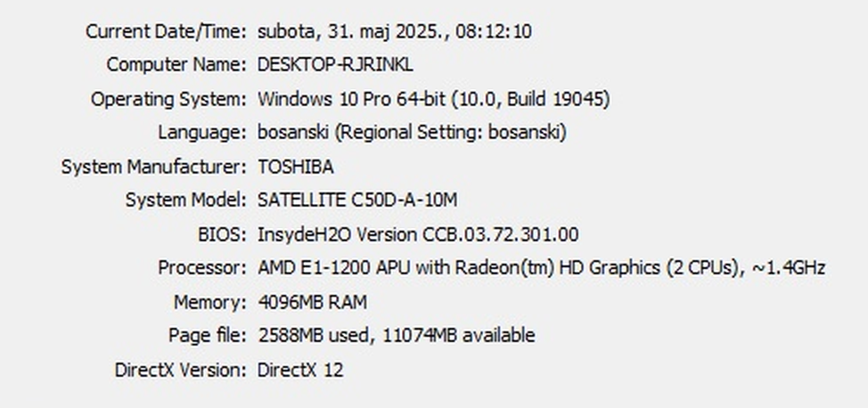Viewport: 868px width, 408px height.
Task: Click the Current Date/Time label
Action: (166, 31)
